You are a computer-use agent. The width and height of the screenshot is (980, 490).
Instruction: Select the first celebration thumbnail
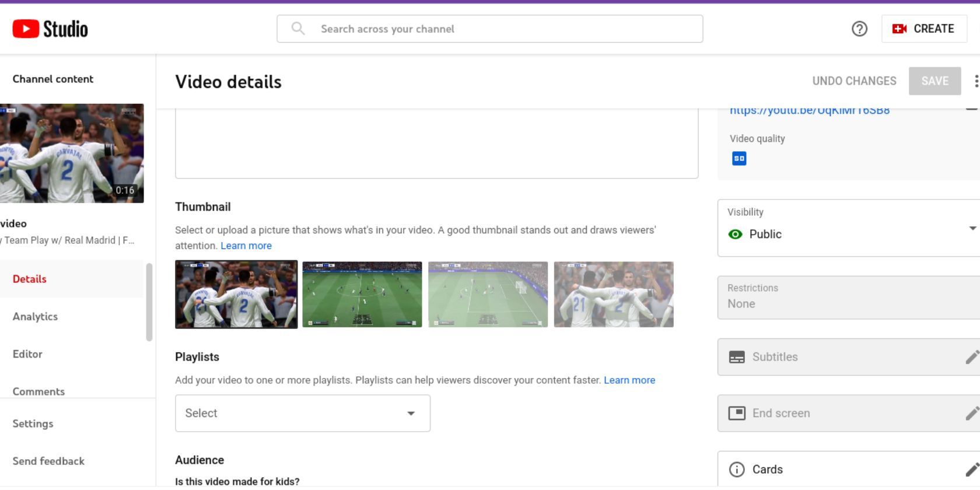[236, 295]
